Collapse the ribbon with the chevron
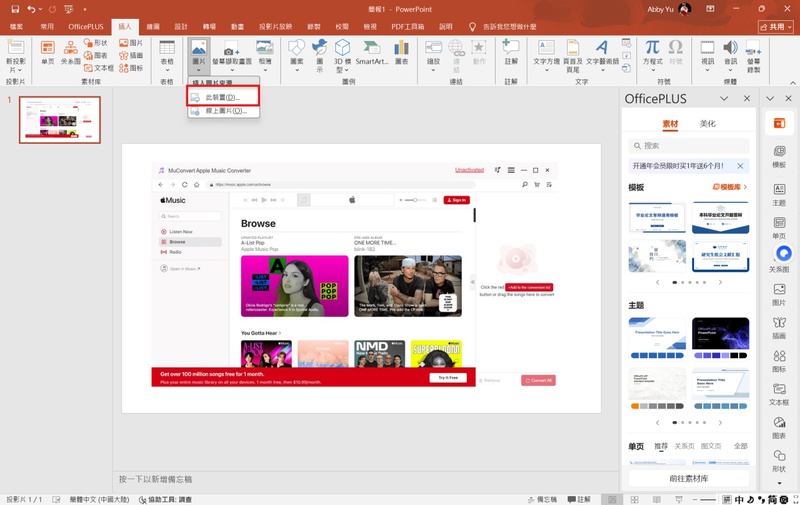Image resolution: width=800 pixels, height=505 pixels. [792, 83]
